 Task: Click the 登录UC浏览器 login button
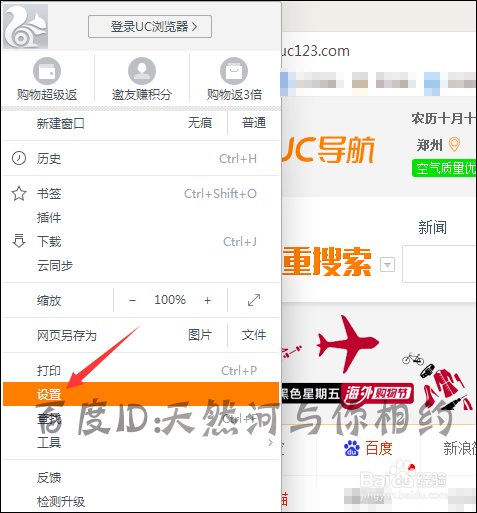coord(150,26)
